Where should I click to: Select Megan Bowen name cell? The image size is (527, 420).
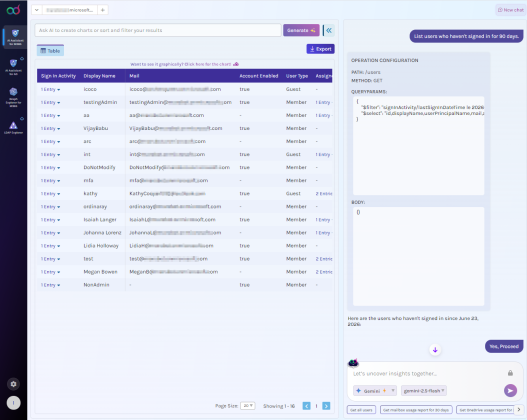pos(100,272)
